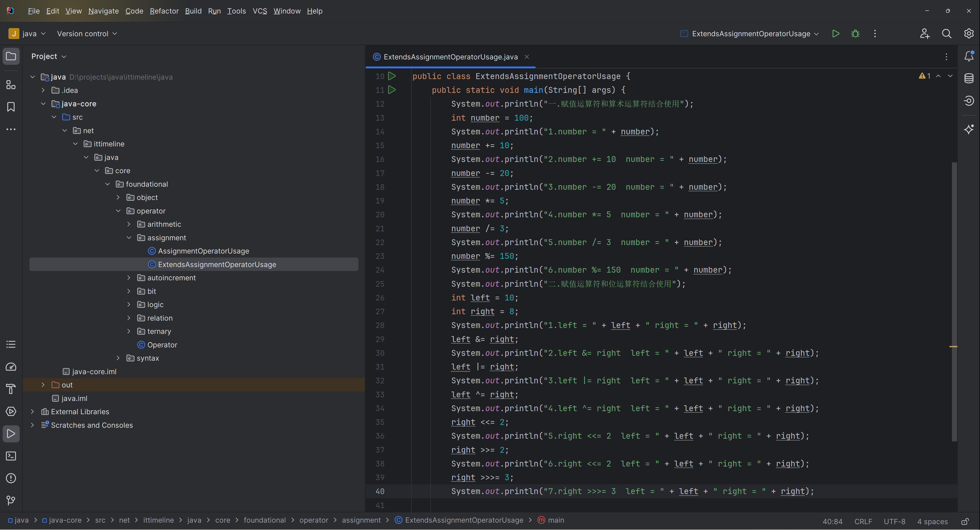The width and height of the screenshot is (980, 530).
Task: Open the java project dropdown
Action: pos(27,34)
